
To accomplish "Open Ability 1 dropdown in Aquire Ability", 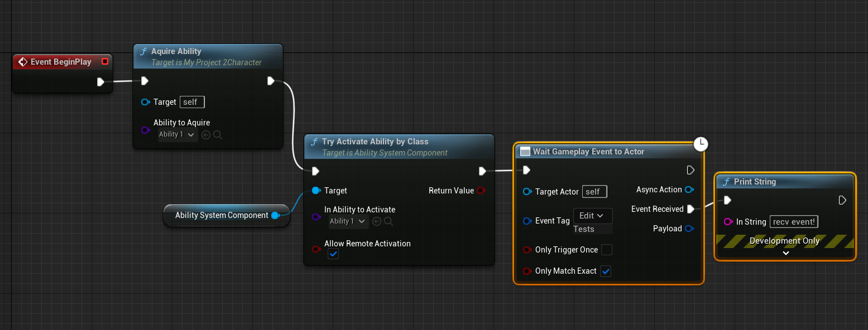I will [177, 134].
